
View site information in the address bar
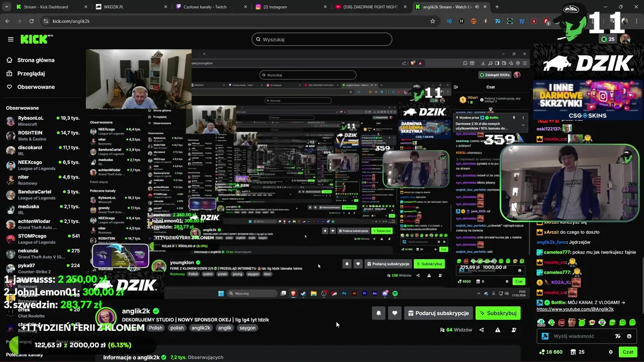[x=46, y=21]
